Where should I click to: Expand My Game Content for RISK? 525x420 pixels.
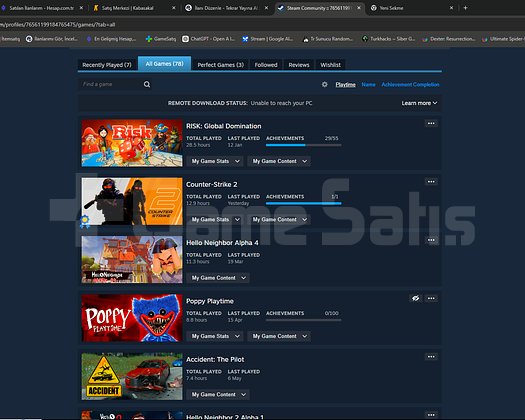279,161
